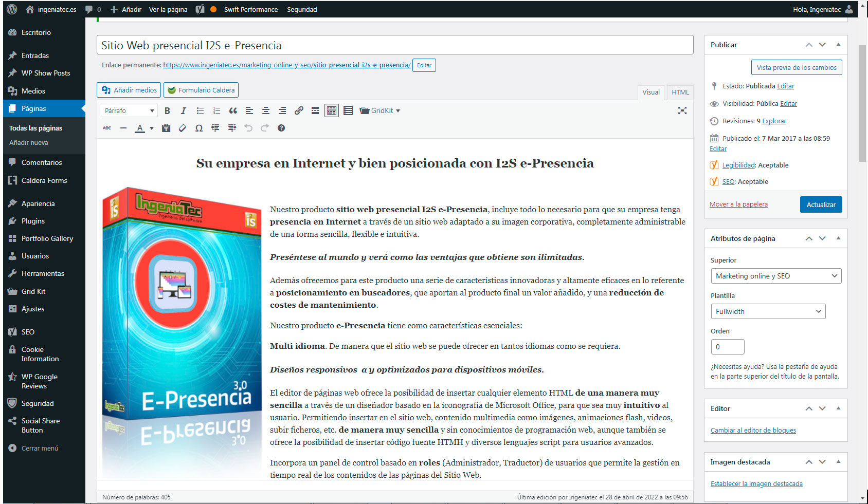Screen dimensions: 868x504
Task: Align text left
Action: [x=249, y=110]
